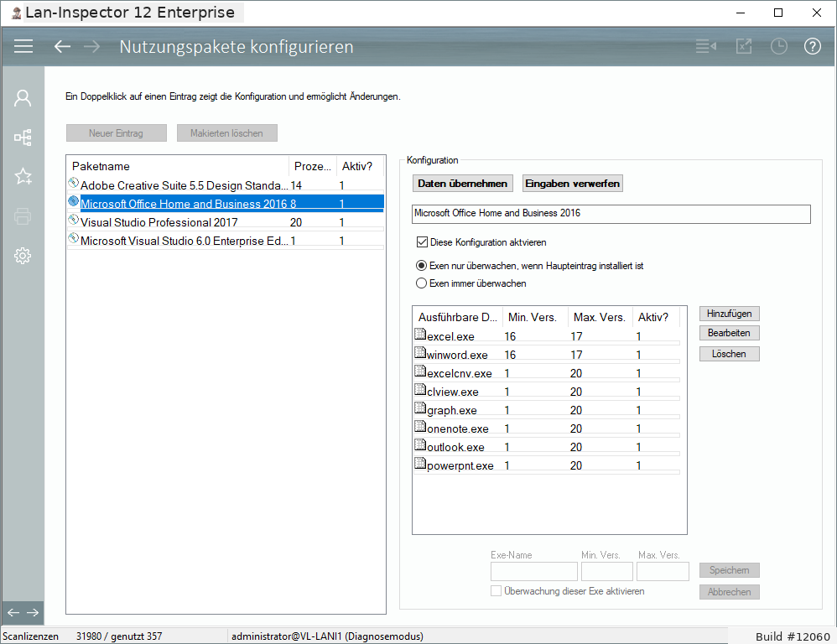The width and height of the screenshot is (837, 644).
Task: Click the Löschen button
Action: 729,354
